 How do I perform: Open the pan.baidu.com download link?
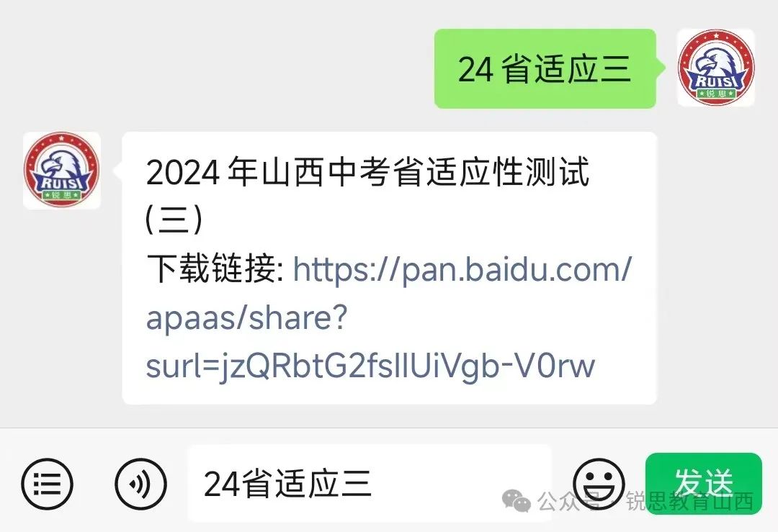462,270
